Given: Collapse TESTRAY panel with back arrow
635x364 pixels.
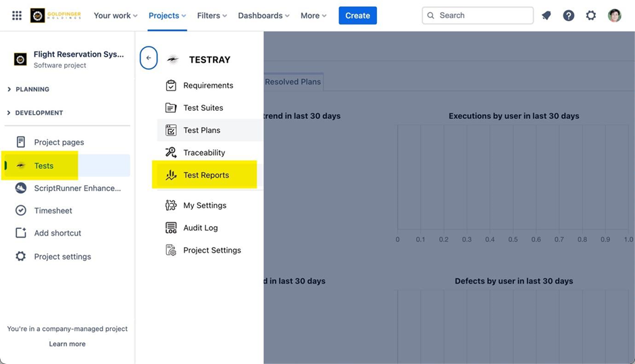Looking at the screenshot, I should [149, 58].
